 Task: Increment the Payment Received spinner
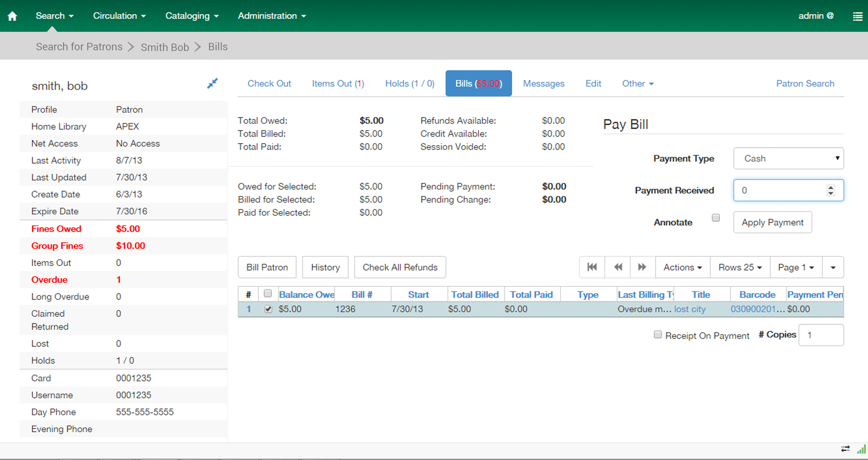pyautogui.click(x=831, y=187)
